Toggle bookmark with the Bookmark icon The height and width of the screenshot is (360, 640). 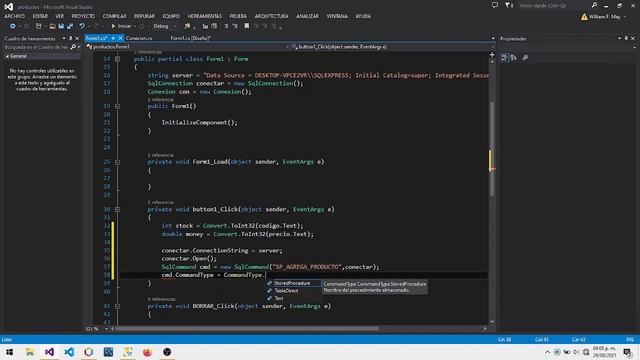247,26
